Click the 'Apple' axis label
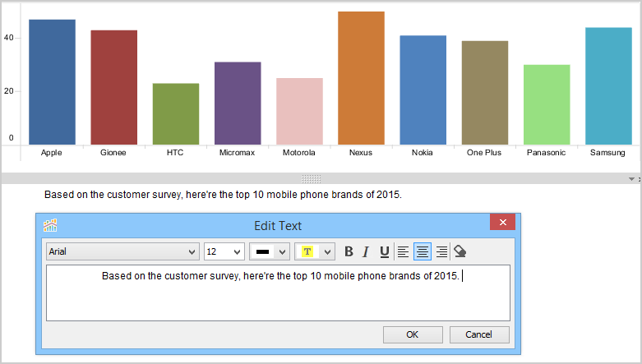 point(51,153)
